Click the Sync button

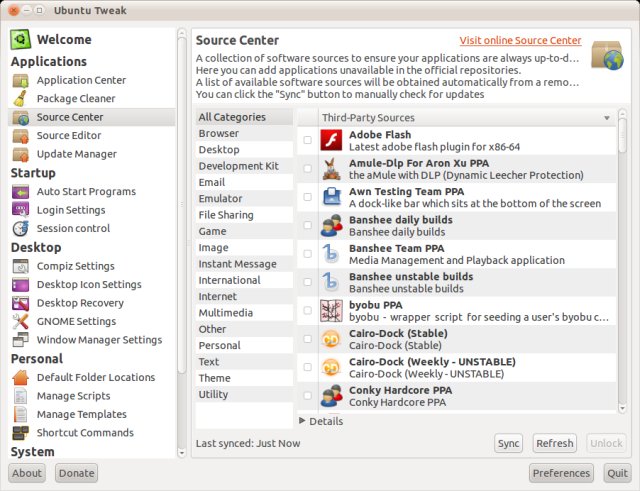pos(509,443)
